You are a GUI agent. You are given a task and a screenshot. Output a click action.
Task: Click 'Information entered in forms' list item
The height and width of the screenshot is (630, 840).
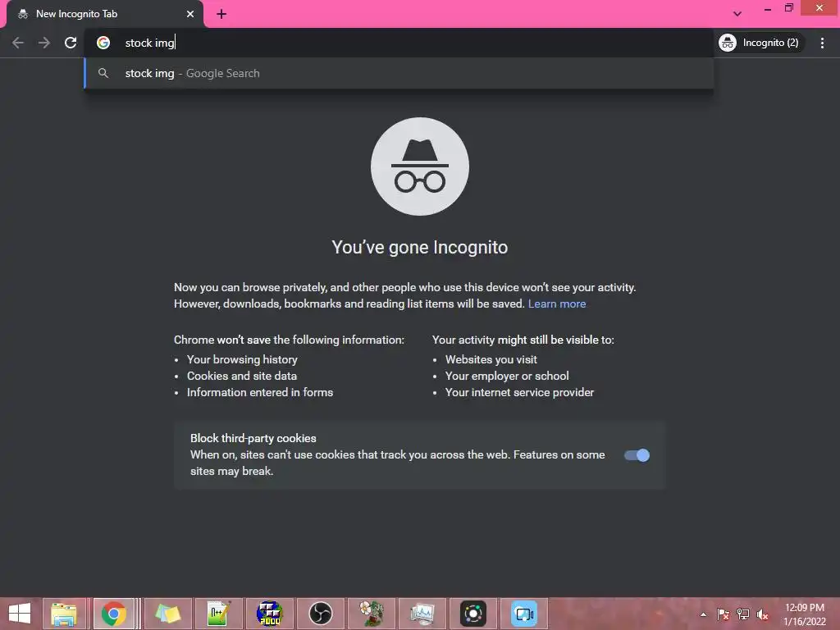pyautogui.click(x=260, y=393)
